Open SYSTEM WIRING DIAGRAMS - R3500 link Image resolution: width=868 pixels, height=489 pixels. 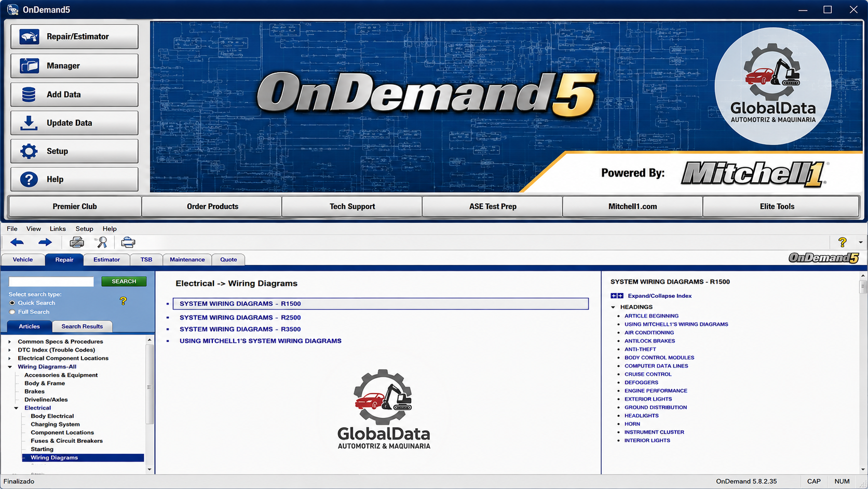pos(240,329)
